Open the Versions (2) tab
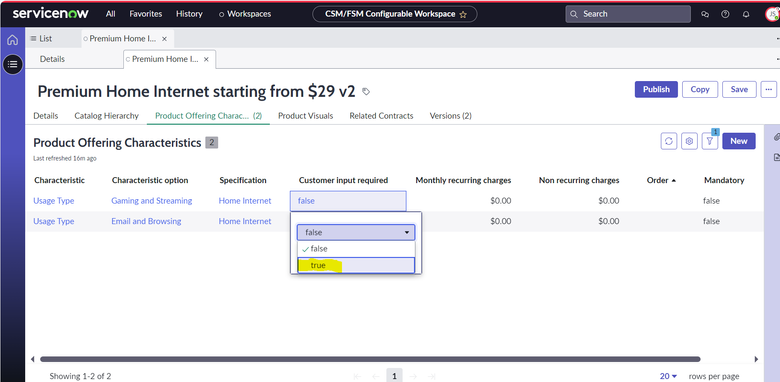The image size is (780, 382). coord(451,115)
